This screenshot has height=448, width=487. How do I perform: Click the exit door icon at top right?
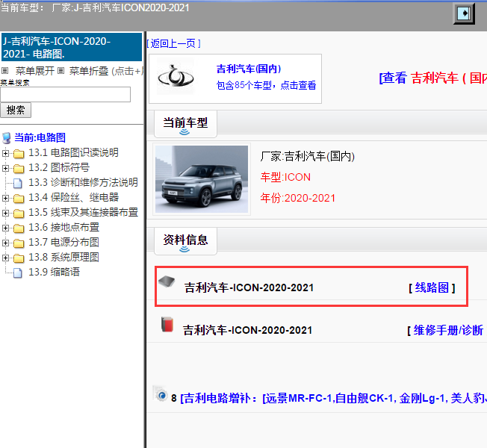point(464,13)
